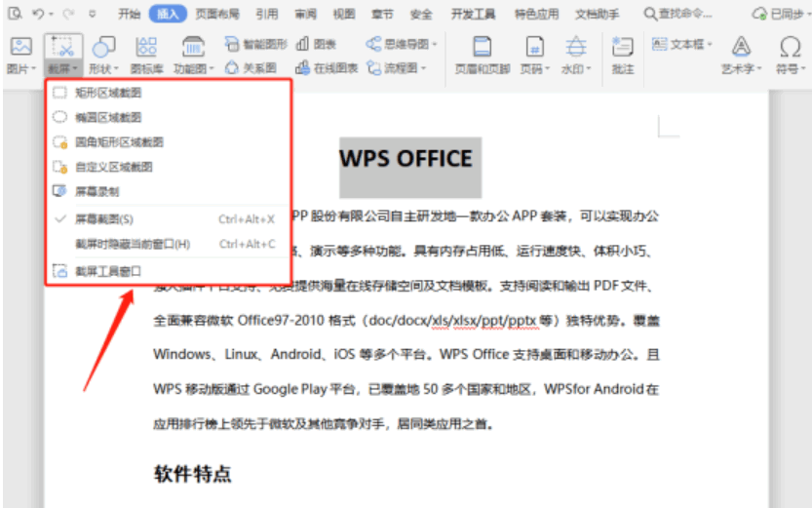Viewport: 812px width, 508px height.
Task: Open the 图标库 icon library
Action: 146,47
